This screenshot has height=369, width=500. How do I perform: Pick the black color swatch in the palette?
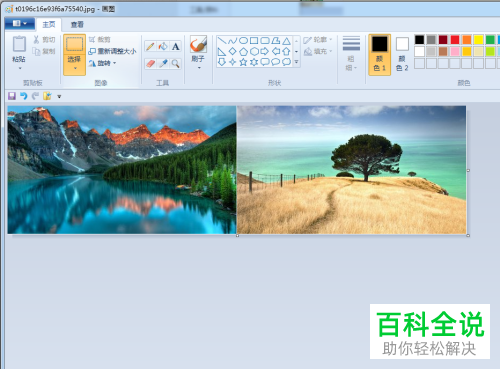coord(419,40)
